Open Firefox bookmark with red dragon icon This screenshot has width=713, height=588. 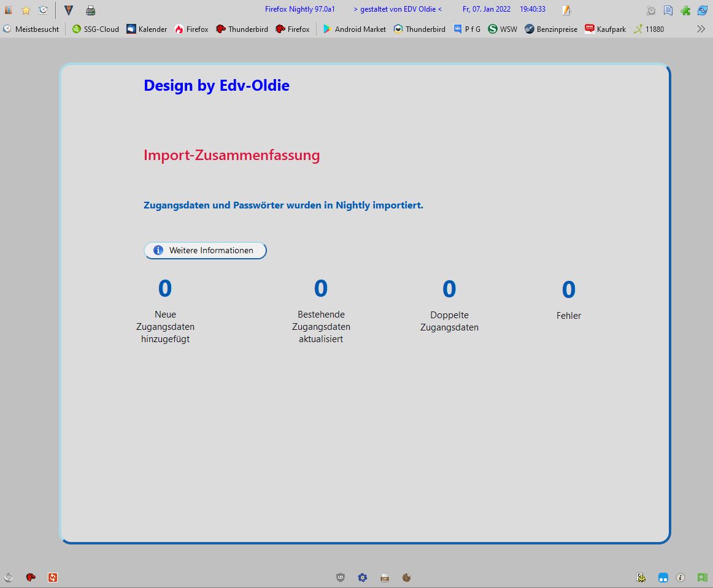pos(293,29)
